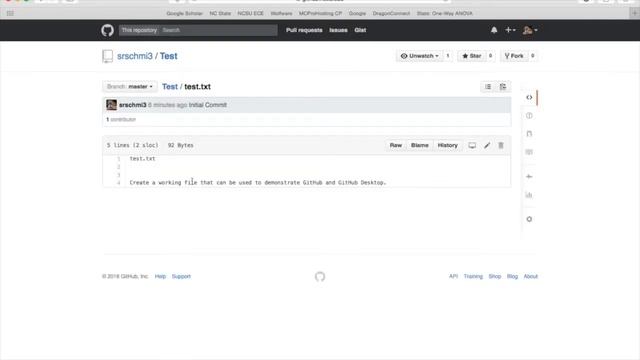Open the Pulse icon in sidebar
Viewport: 640px width, 360px height.
(x=529, y=176)
